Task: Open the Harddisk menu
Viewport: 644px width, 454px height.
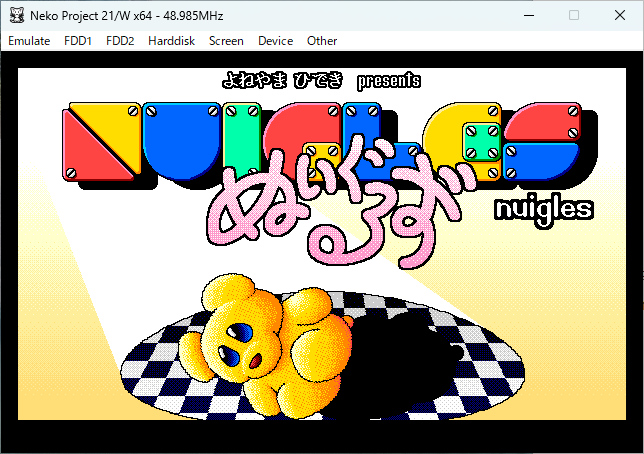Action: pyautogui.click(x=171, y=41)
